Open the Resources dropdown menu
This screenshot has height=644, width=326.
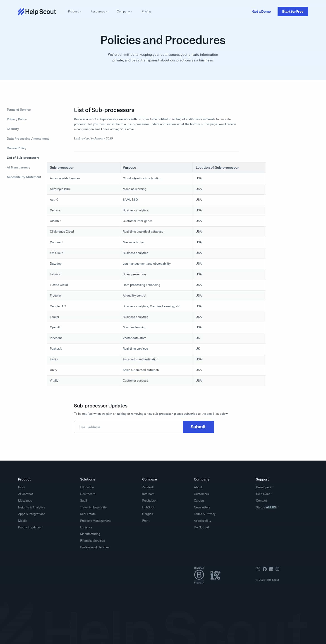click(99, 12)
